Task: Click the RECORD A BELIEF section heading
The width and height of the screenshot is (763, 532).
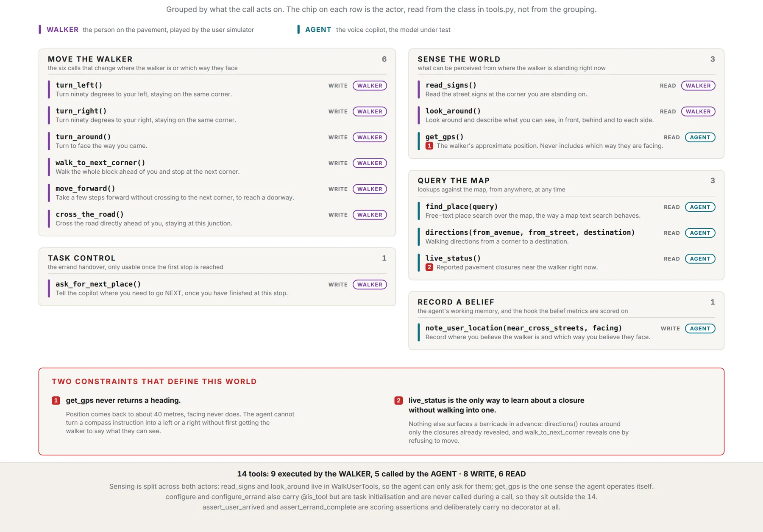Action: click(x=456, y=302)
